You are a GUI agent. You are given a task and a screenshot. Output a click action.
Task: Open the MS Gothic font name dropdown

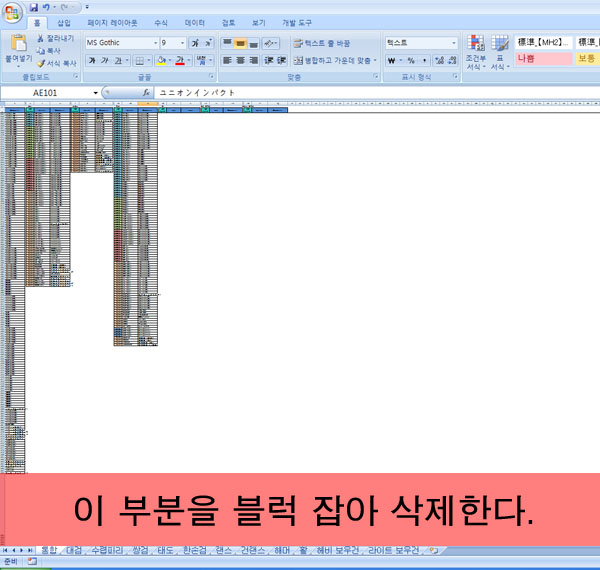coord(155,43)
